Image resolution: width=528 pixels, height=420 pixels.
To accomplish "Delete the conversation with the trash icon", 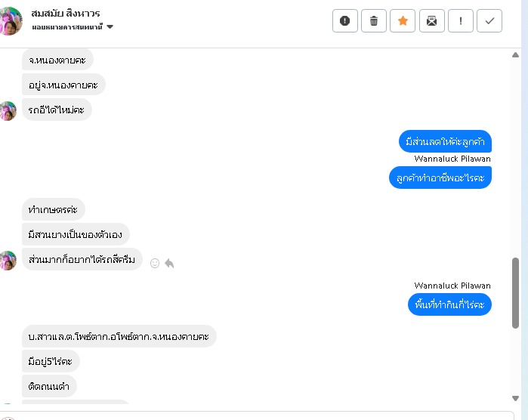I will tap(374, 21).
